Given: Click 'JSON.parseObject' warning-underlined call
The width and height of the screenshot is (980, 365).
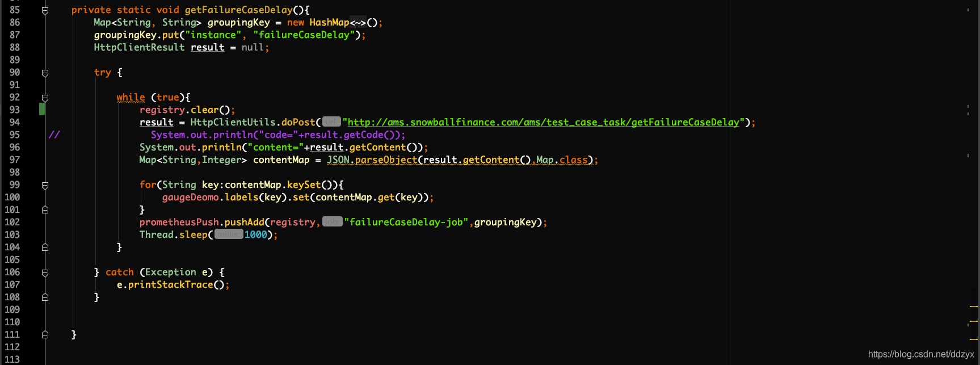Looking at the screenshot, I should [x=372, y=160].
